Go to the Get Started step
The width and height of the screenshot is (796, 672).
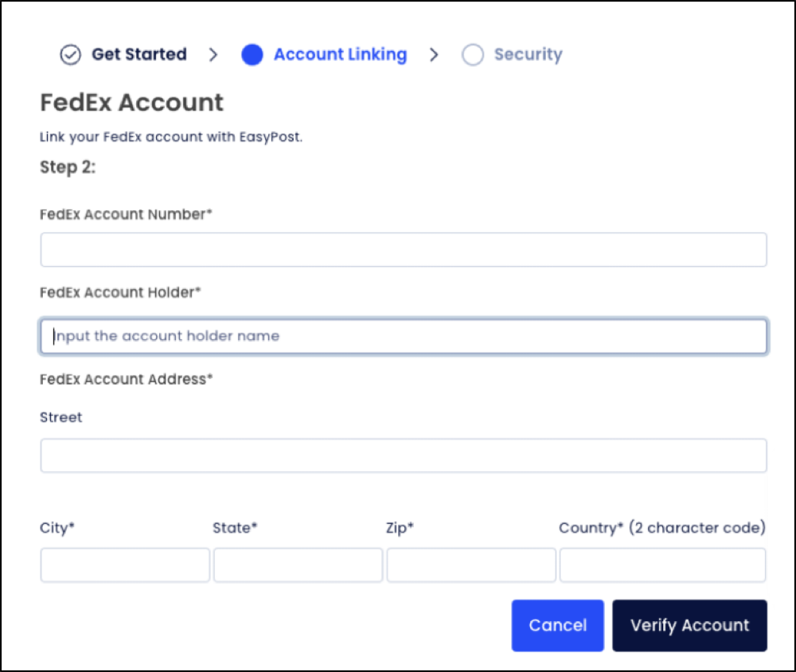139,54
